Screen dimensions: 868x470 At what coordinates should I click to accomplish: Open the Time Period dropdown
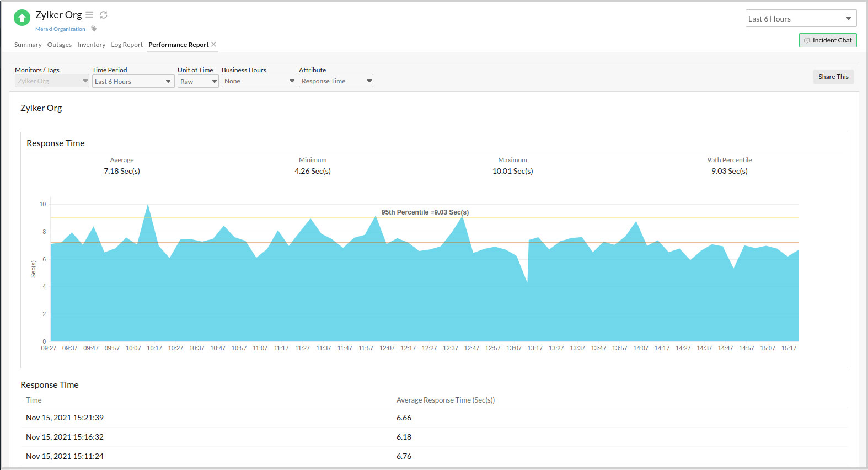click(133, 82)
